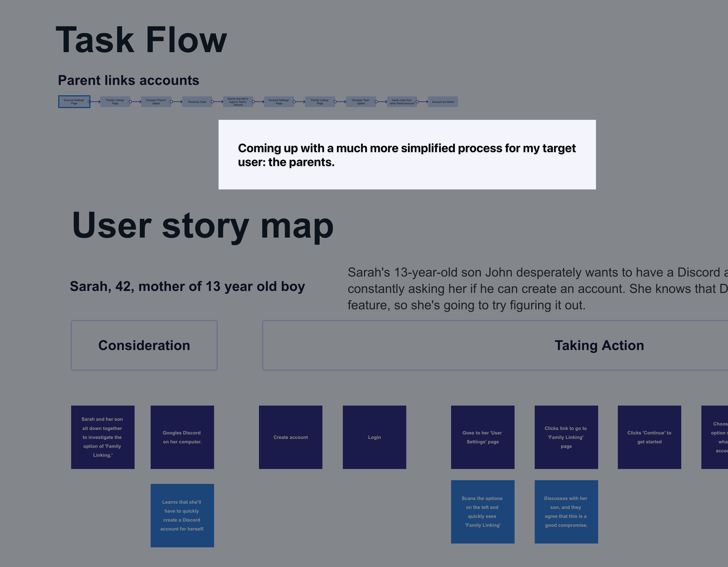Select the highlighted first 'Account Settings' Page node
This screenshot has width=728, height=567.
(74, 102)
